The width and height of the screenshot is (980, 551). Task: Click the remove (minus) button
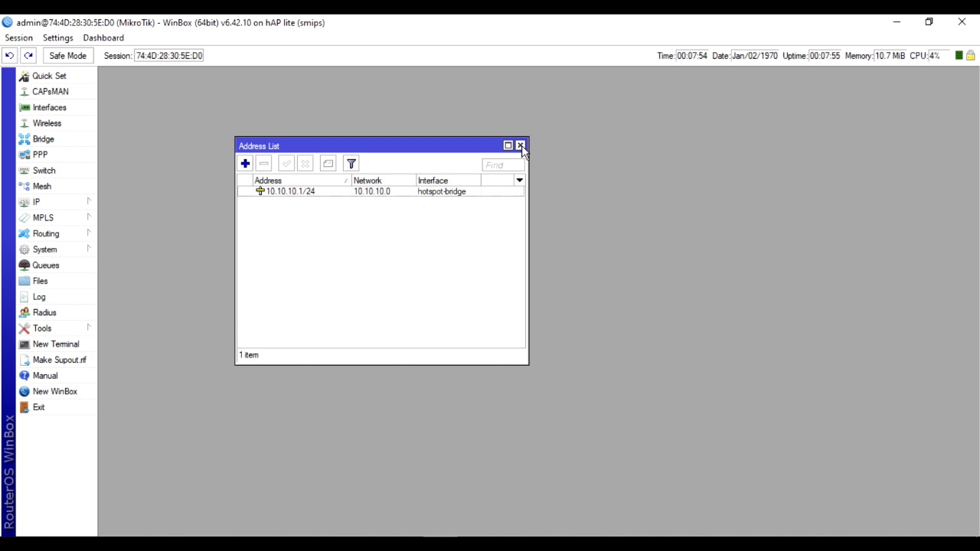click(x=264, y=164)
